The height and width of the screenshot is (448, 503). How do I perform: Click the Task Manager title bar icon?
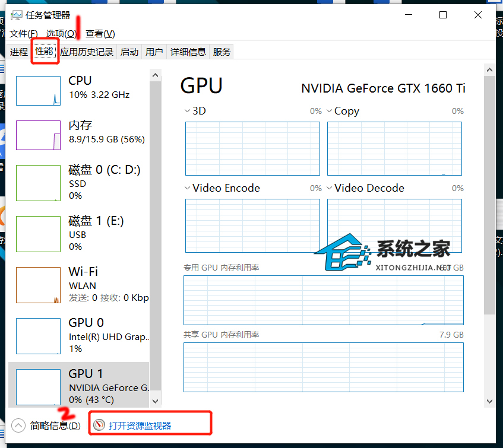[17, 15]
